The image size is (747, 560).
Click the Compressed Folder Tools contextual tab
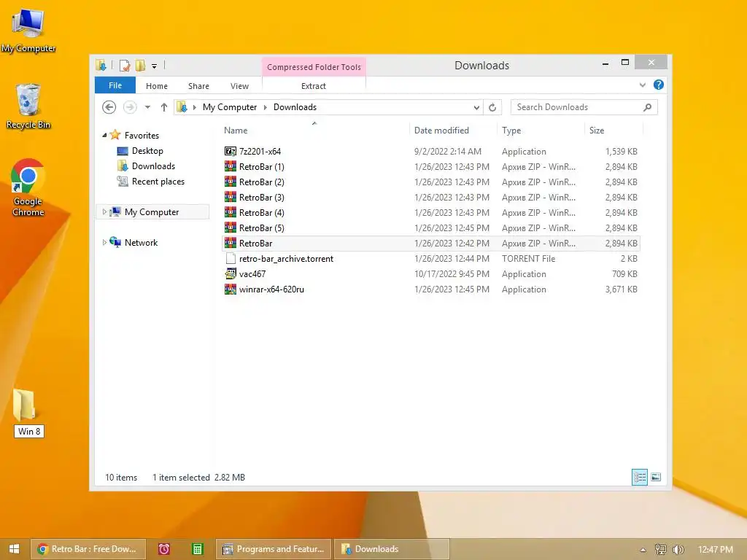click(314, 66)
